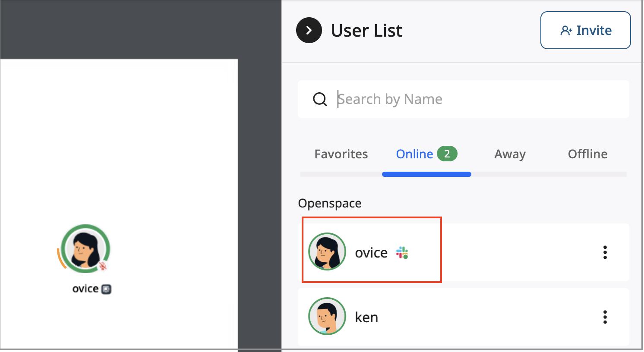Switch to the Offline tab
The width and height of the screenshot is (644, 352).
[587, 154]
